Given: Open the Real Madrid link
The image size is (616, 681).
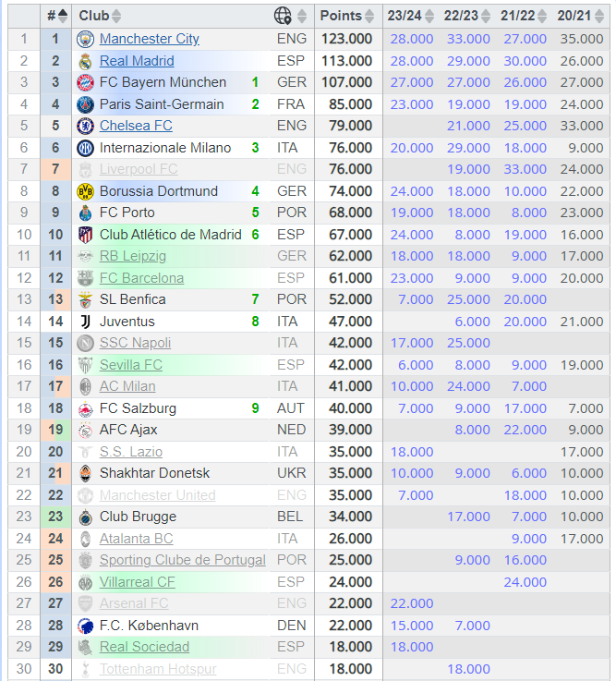Looking at the screenshot, I should click(137, 61).
